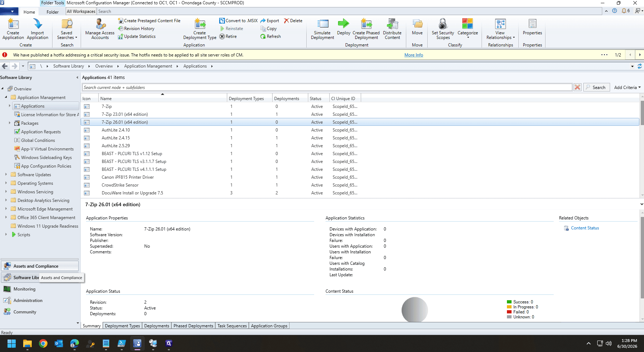Click the search current node field
644x352 pixels.
point(327,88)
